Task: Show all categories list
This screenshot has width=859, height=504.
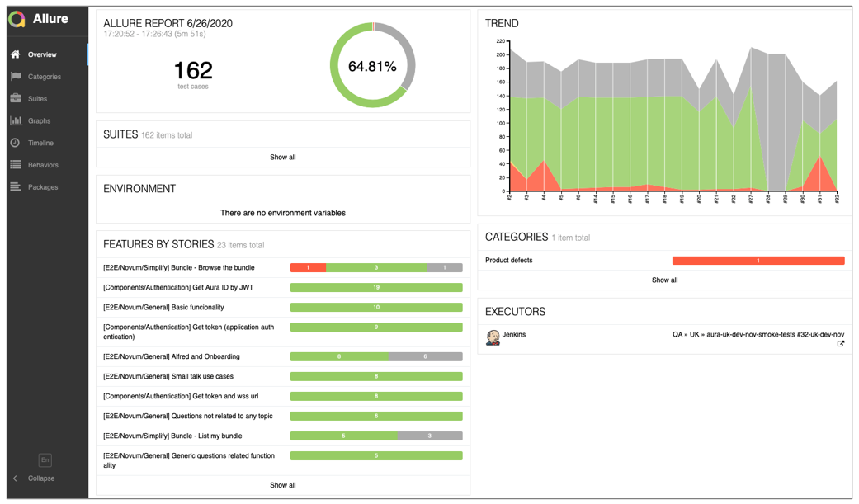Action: point(664,280)
